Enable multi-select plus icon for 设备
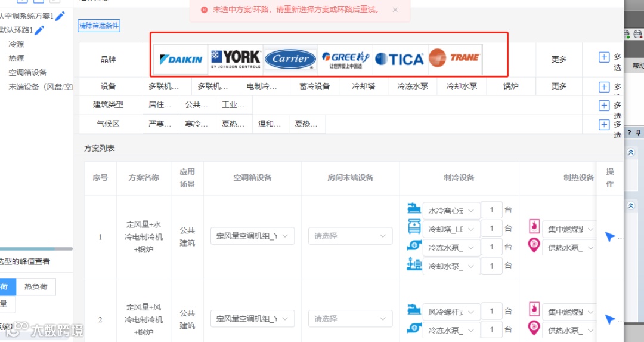The width and height of the screenshot is (644, 342). click(x=603, y=87)
